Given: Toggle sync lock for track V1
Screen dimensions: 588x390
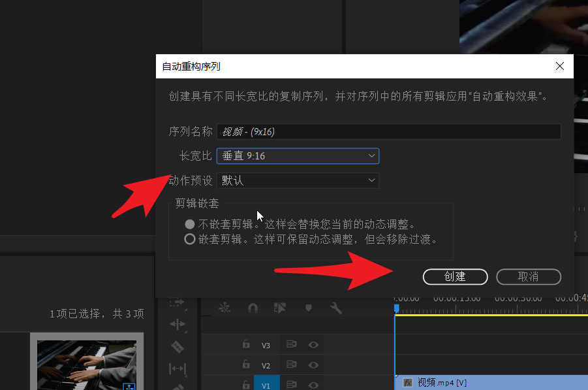Looking at the screenshot, I should (291, 385).
